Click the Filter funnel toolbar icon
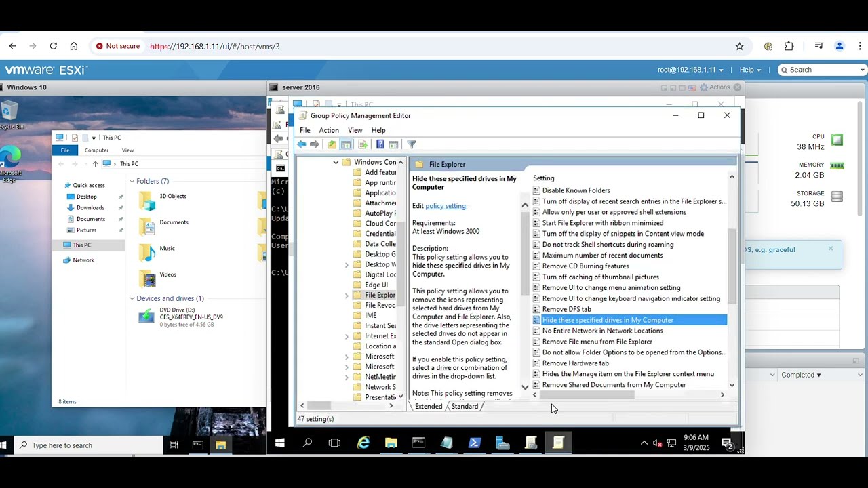The height and width of the screenshot is (488, 868). (x=411, y=144)
